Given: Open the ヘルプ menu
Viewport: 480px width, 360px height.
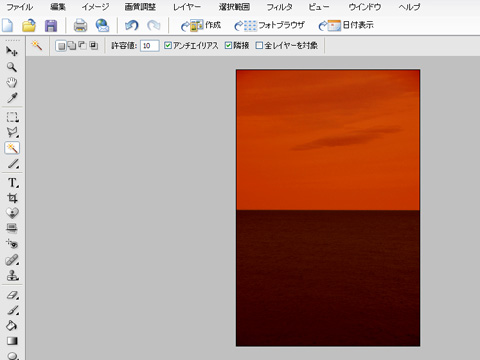Looking at the screenshot, I should pyautogui.click(x=409, y=7).
